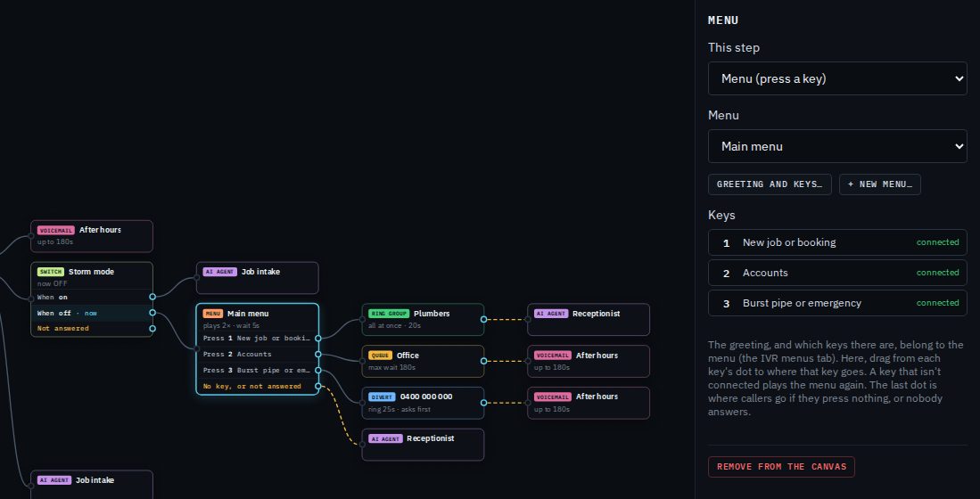980x499 pixels.
Task: Click the 'When off · now' row
Action: pos(91,313)
